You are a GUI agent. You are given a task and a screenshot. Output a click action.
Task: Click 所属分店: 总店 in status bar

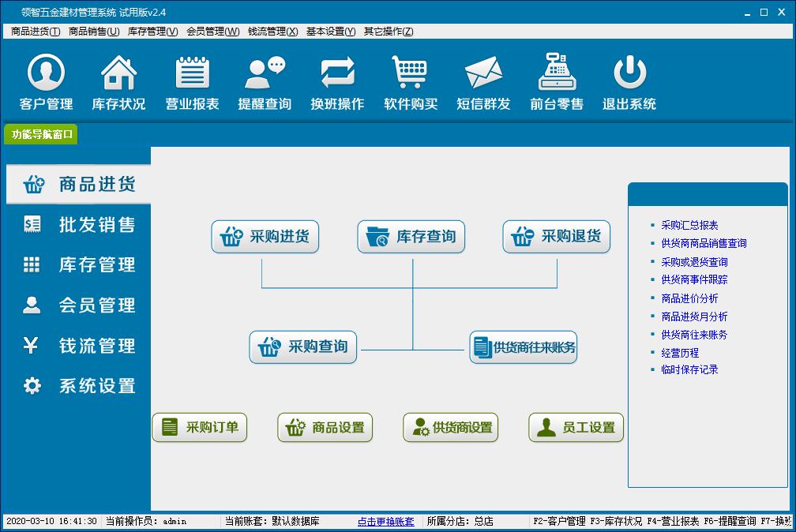point(460,521)
